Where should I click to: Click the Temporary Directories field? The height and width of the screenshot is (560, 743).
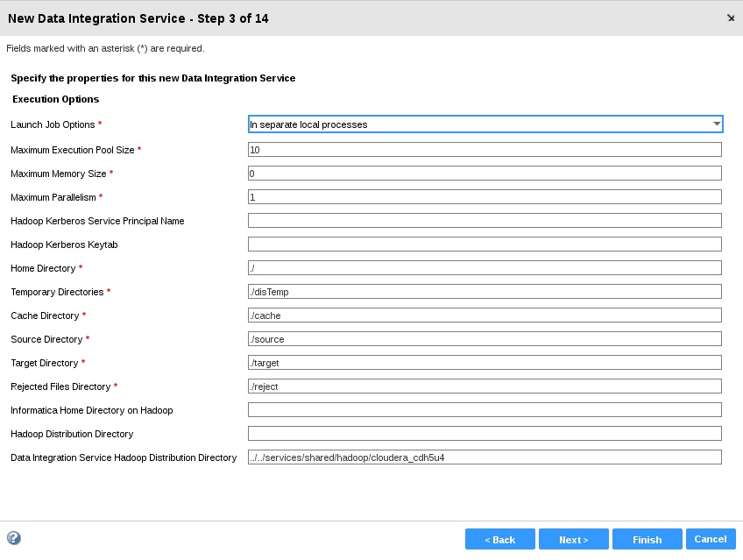point(485,292)
